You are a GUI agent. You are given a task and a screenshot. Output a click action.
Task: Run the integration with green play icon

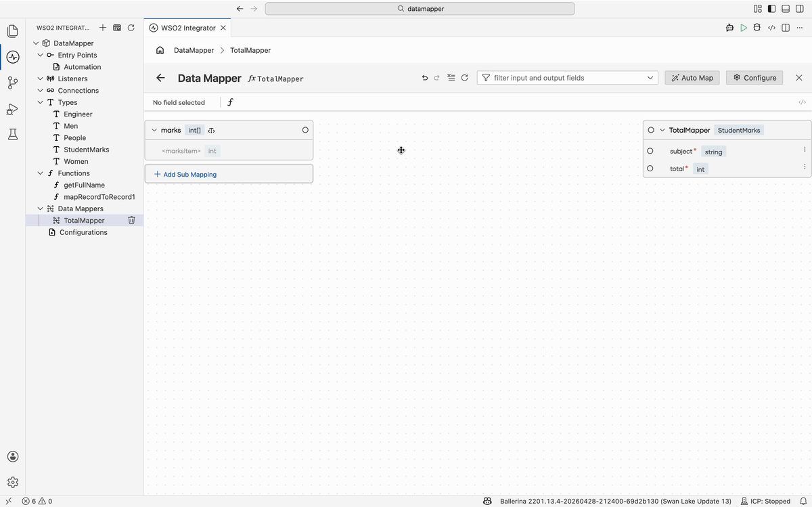coord(744,28)
